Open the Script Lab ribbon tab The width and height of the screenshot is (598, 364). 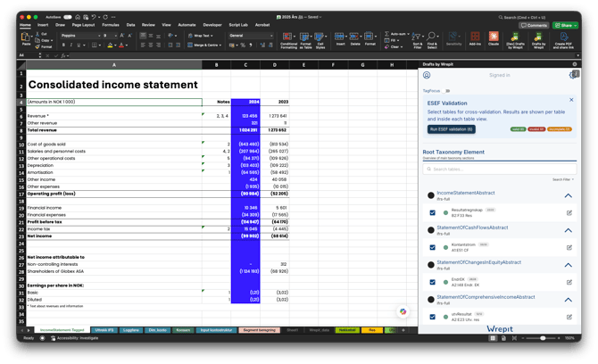point(238,25)
